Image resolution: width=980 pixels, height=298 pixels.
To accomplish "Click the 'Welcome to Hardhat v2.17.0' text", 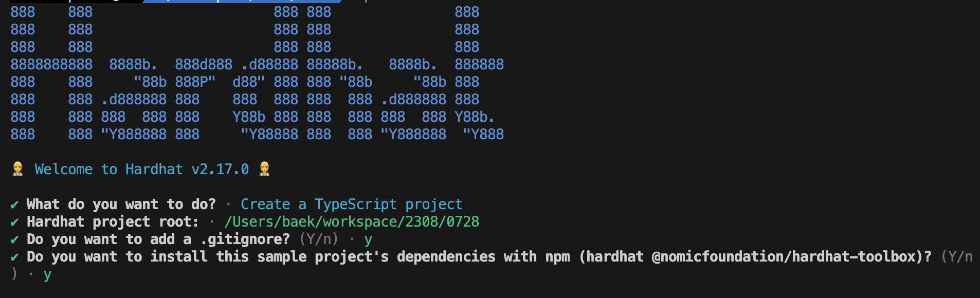I will pos(142,169).
